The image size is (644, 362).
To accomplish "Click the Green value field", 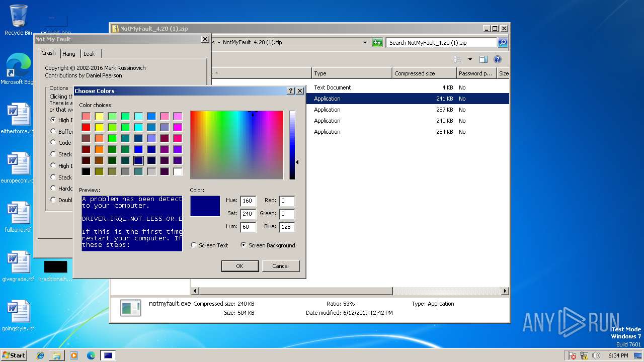I will tap(286, 214).
